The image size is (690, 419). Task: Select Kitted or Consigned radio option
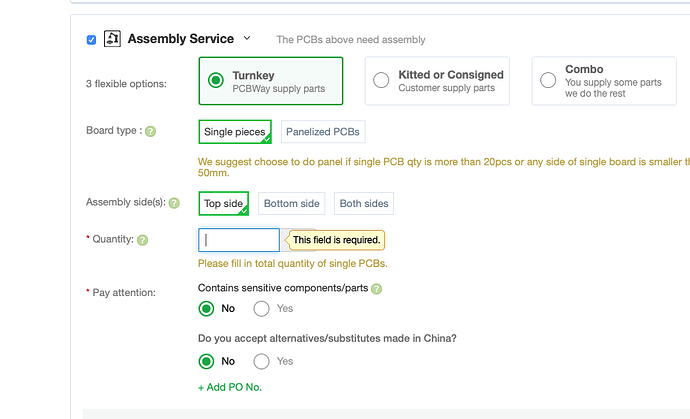click(381, 81)
